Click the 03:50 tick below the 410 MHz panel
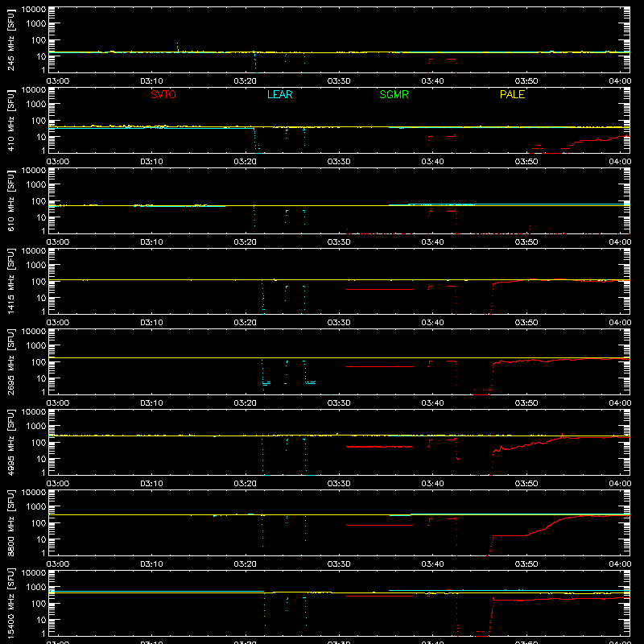The height and width of the screenshot is (644, 644). [x=526, y=162]
